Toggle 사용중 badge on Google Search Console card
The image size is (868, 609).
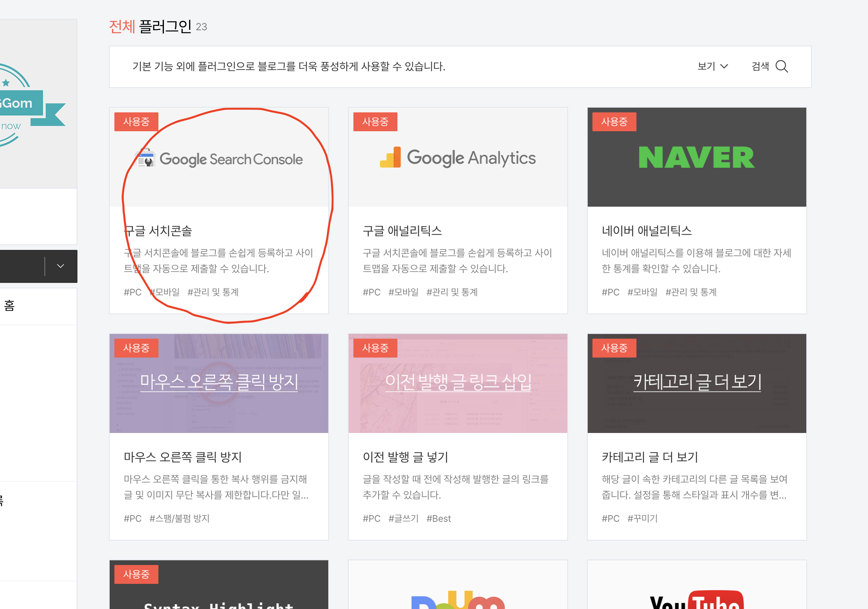coord(136,122)
